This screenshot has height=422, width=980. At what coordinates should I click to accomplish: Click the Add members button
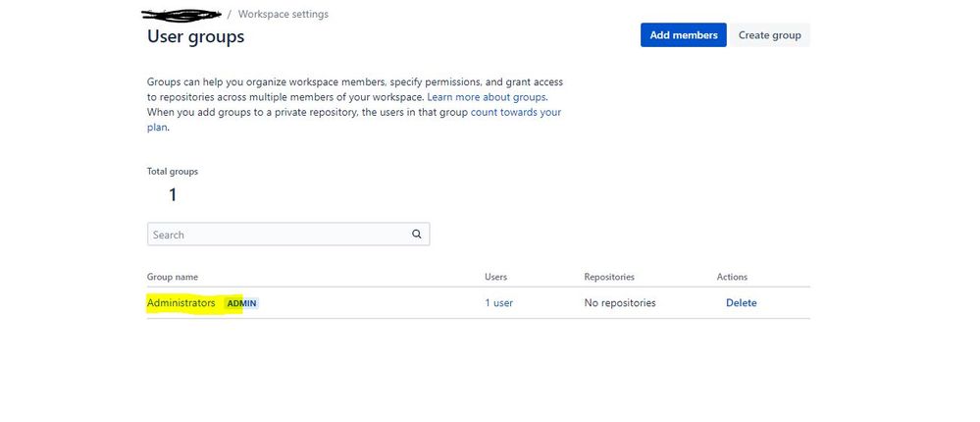pyautogui.click(x=683, y=35)
